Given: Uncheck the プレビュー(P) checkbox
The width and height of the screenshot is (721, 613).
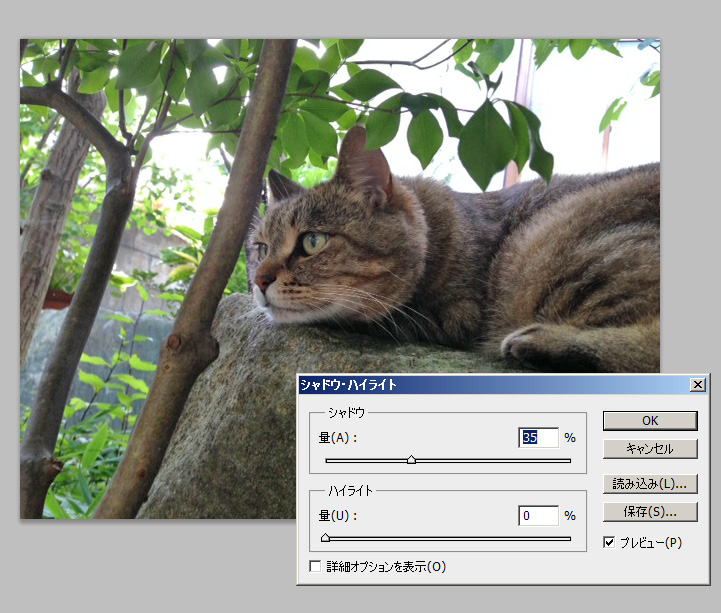Looking at the screenshot, I should coord(609,543).
